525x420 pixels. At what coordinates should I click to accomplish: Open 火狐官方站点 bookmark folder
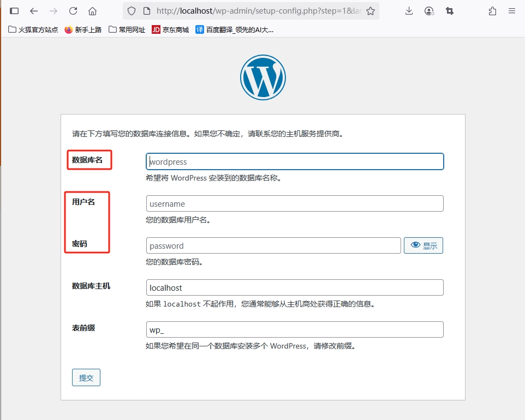[33, 30]
